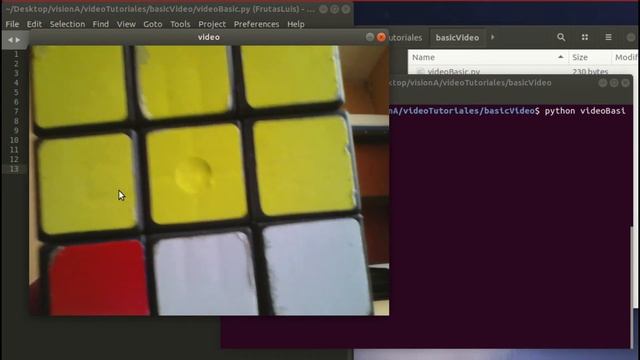
Task: Minimize the Sublime Text window
Action: pos(323,9)
